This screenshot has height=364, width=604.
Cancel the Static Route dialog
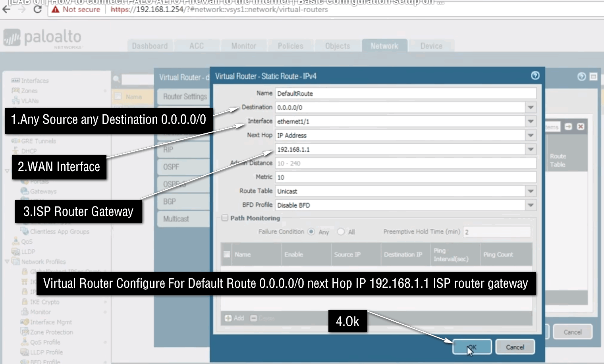tap(515, 347)
